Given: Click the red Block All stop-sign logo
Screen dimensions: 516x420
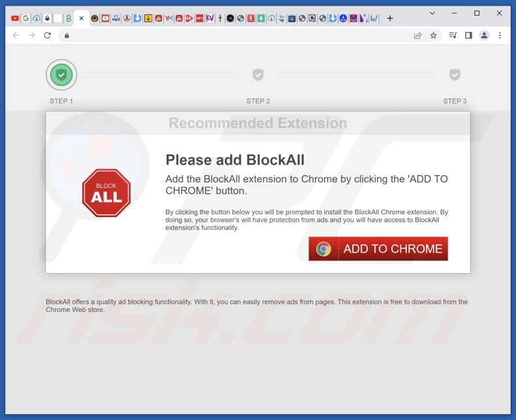Looking at the screenshot, I should (106, 193).
